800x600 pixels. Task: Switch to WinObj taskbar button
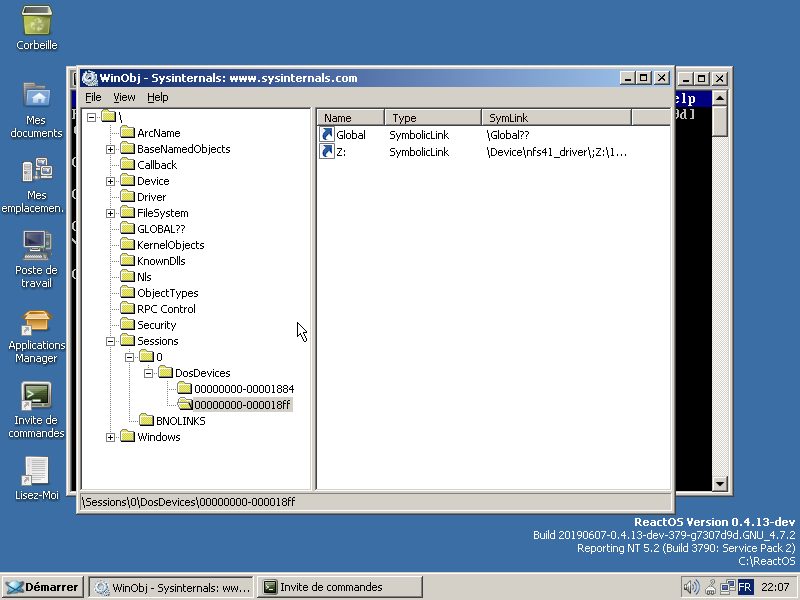pos(171,587)
